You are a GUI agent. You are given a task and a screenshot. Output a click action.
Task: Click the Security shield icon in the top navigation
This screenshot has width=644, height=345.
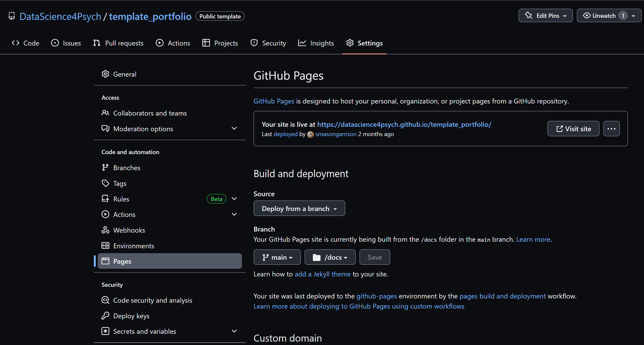click(x=254, y=43)
